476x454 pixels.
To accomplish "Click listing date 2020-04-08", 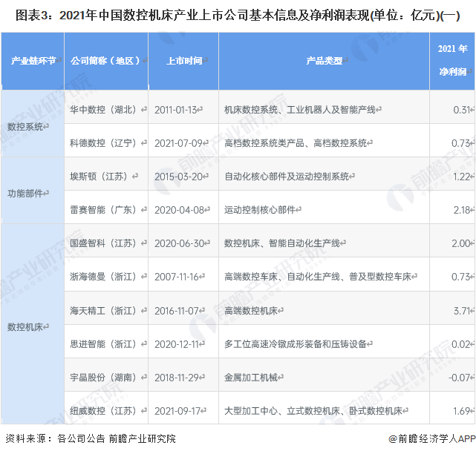I will (180, 210).
